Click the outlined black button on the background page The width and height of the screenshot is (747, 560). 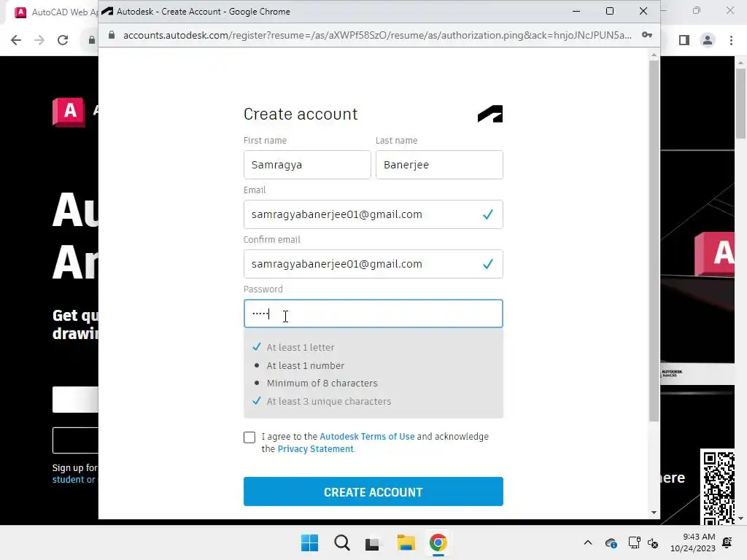click(x=75, y=440)
